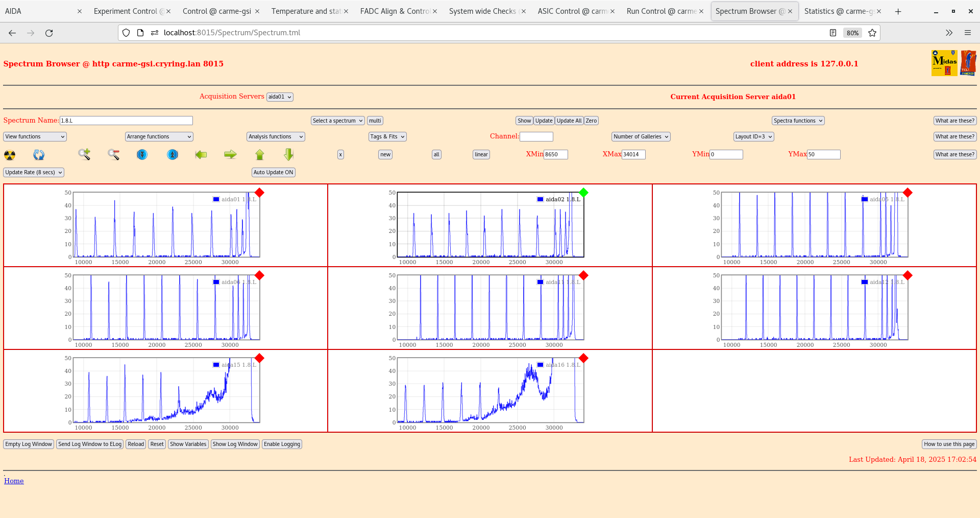Image resolution: width=980 pixels, height=518 pixels.
Task: Click the red diamond on aida15 plot
Action: [x=259, y=358]
